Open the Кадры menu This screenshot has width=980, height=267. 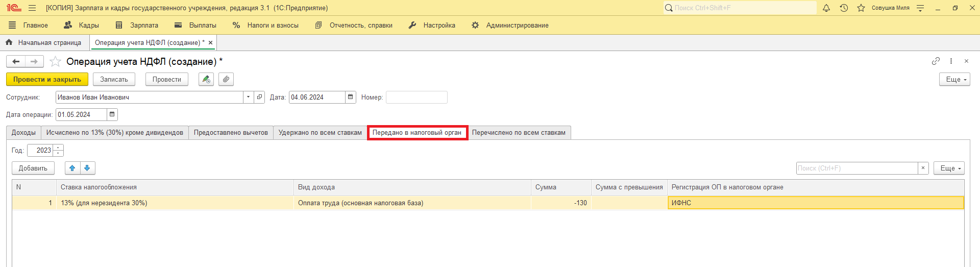82,26
